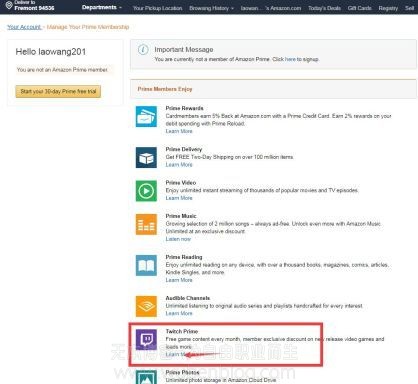Screen dimensions: 418x384
Task: Click the Hello laowang201 greeting
Action: (51, 52)
